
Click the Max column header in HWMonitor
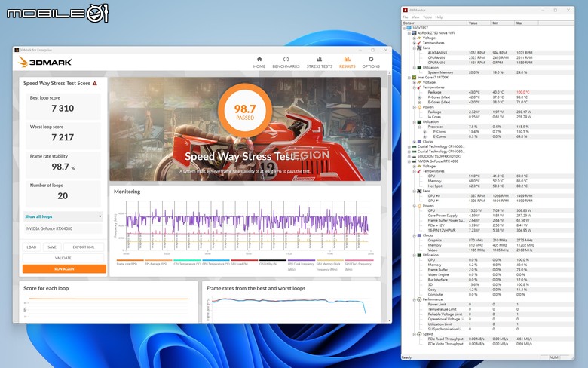pyautogui.click(x=526, y=23)
